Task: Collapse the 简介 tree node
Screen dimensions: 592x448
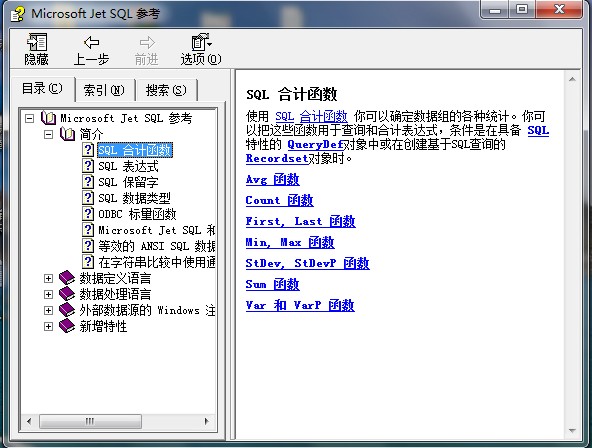Action: coord(48,134)
